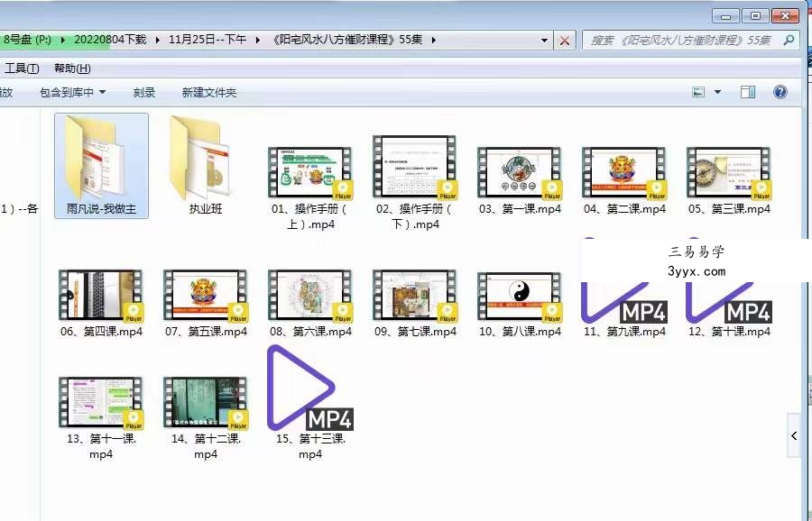812x521 pixels.
Task: Minimize the Explorer window
Action: 726,16
